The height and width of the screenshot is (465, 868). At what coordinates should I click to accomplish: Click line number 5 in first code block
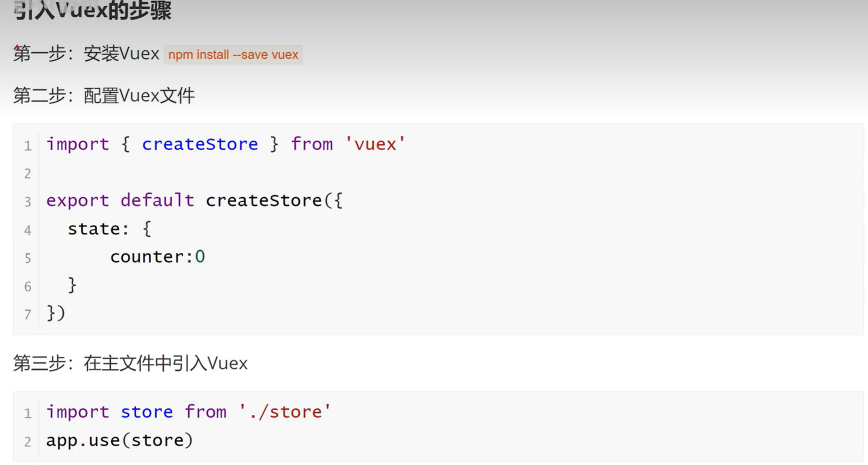(x=28, y=258)
